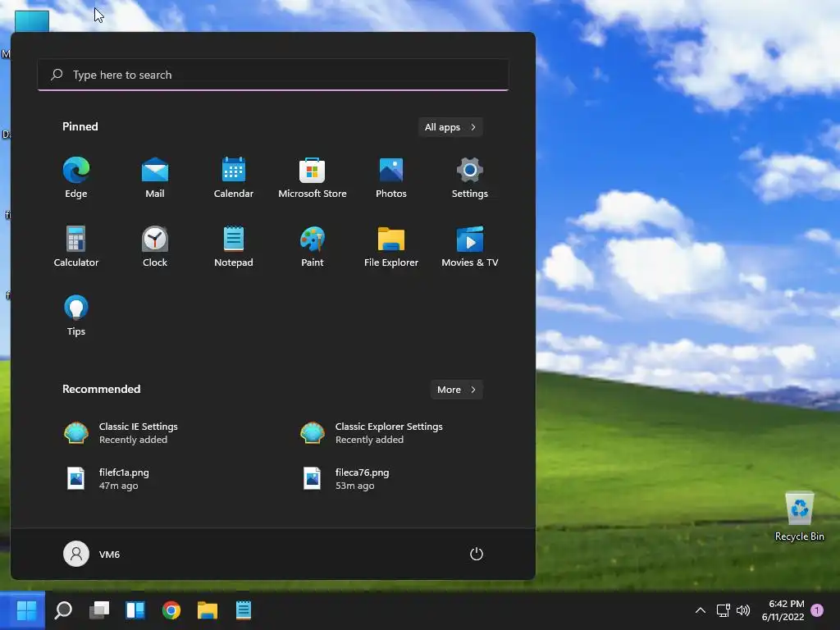
Task: Launch Movies & TV
Action: click(470, 246)
